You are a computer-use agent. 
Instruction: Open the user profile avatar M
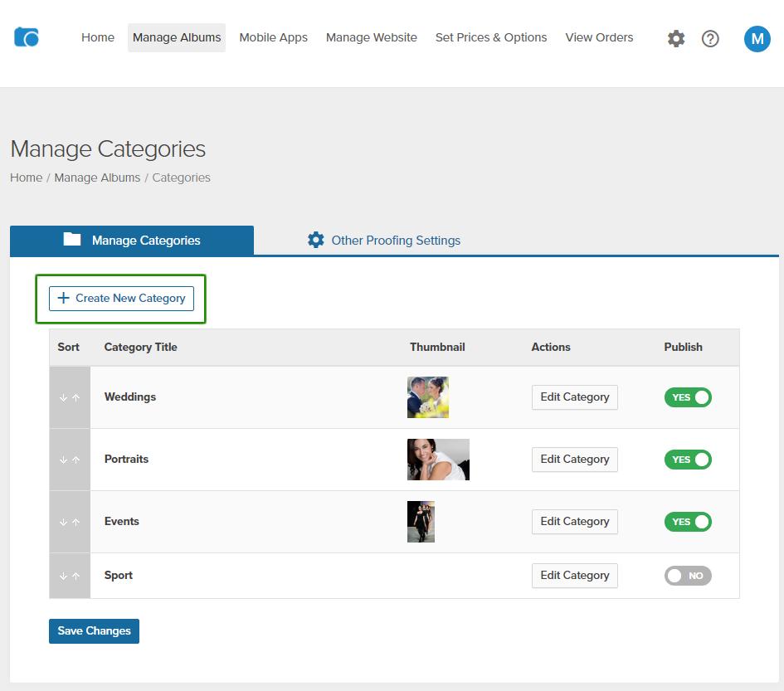point(757,38)
